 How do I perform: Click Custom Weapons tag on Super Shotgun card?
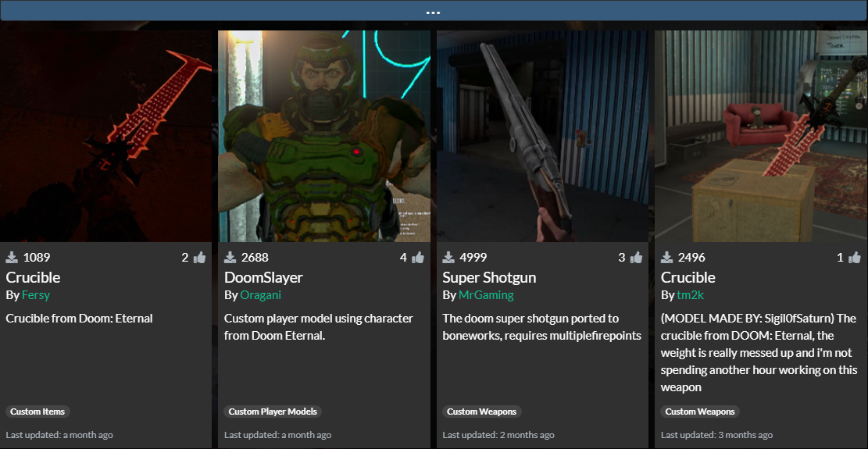click(481, 412)
